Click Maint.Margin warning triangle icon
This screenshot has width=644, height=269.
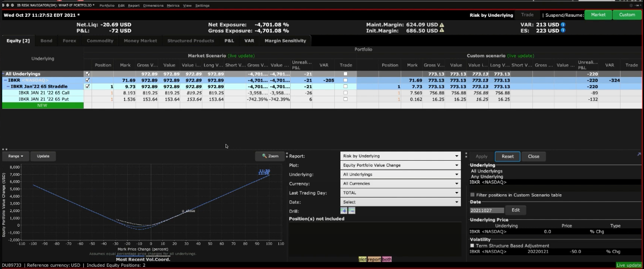tap(442, 25)
